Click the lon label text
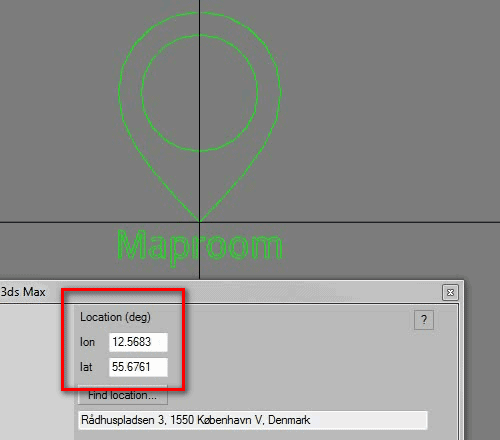This screenshot has width=500, height=440. point(87,342)
